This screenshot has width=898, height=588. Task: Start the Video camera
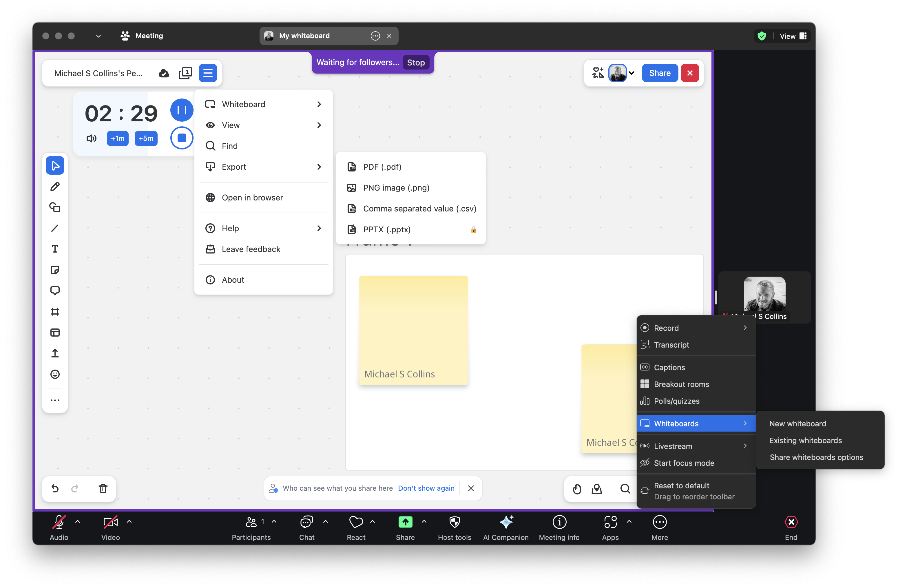pos(111,527)
